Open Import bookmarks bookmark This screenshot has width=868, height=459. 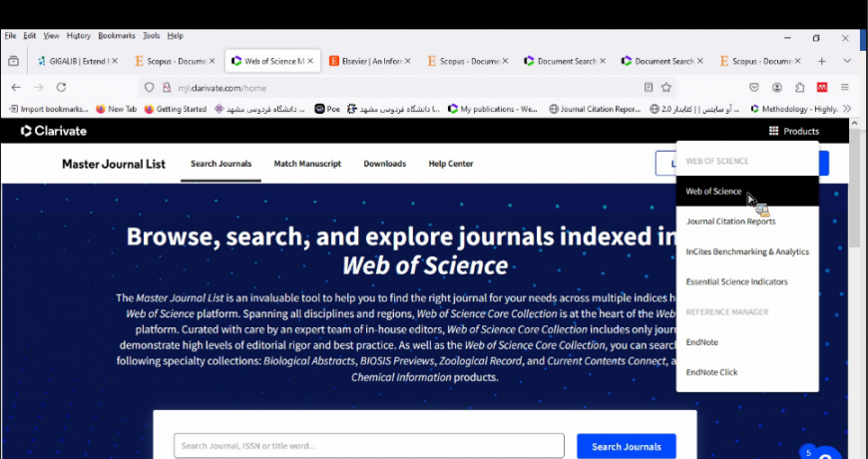click(x=49, y=109)
